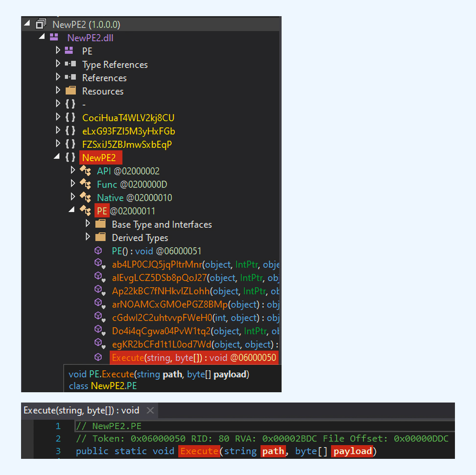This screenshot has width=476, height=475.
Task: Click the path parameter in code line 3
Action: tap(273, 451)
